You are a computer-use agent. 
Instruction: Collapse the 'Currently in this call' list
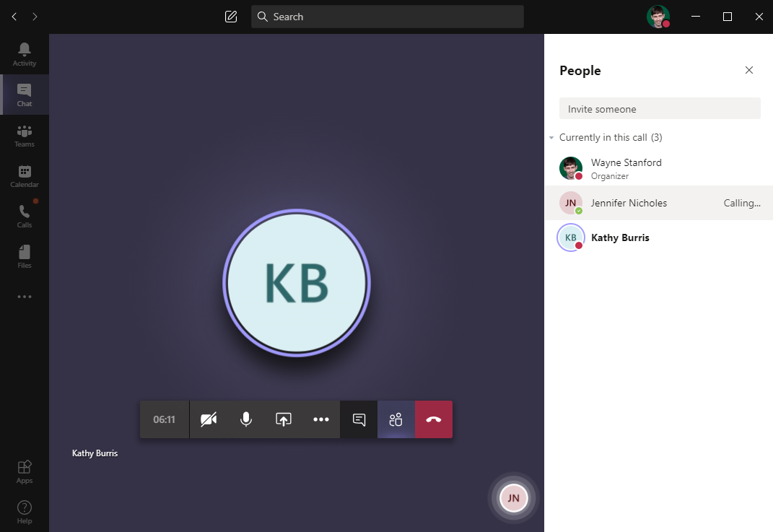click(551, 137)
